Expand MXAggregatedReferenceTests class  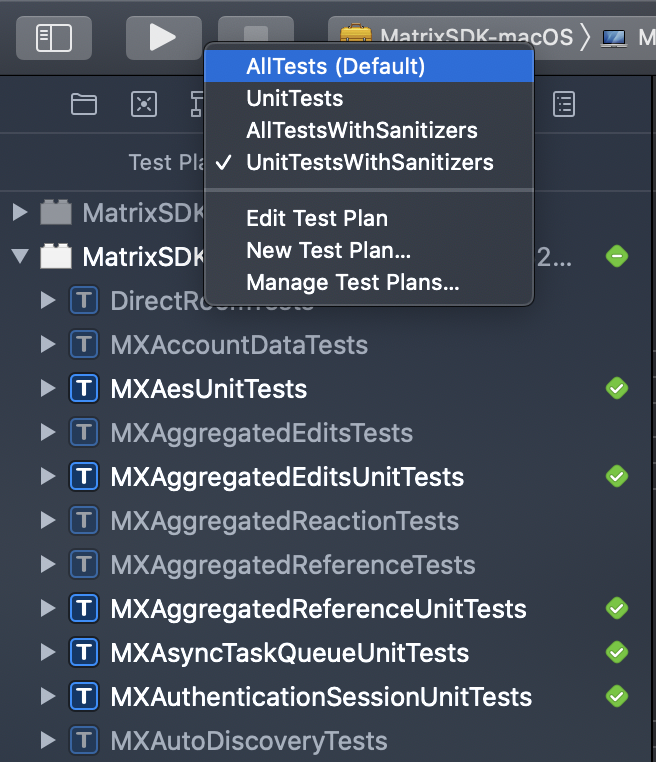[48, 564]
